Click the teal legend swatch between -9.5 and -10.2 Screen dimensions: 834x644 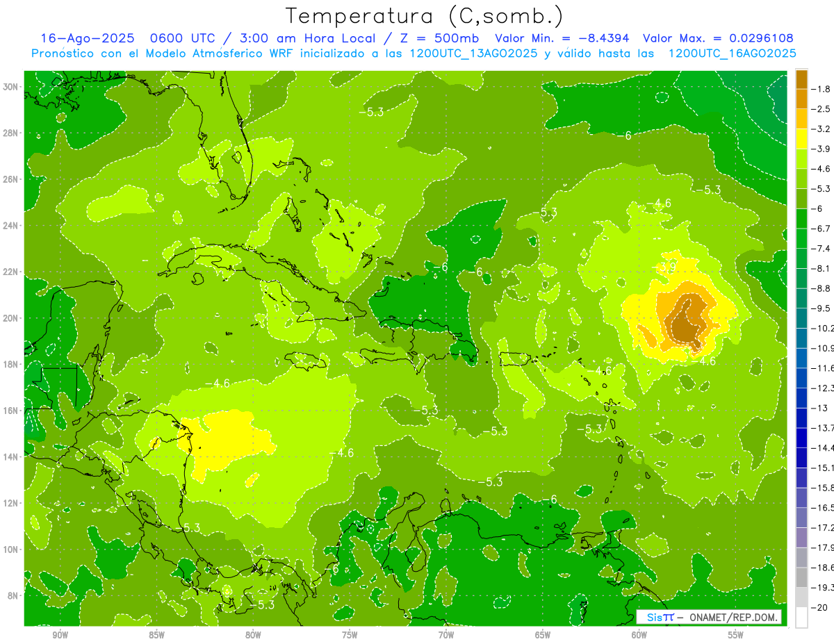(801, 318)
